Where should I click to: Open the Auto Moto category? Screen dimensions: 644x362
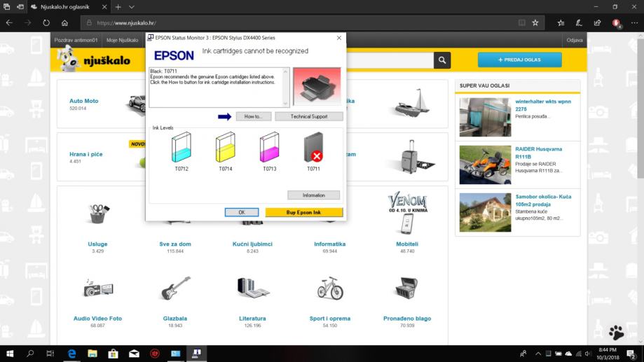point(84,101)
